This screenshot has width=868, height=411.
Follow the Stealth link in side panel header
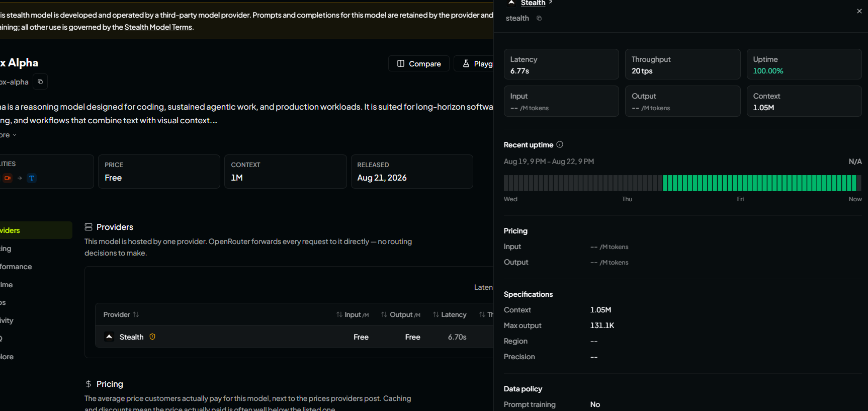[533, 3]
